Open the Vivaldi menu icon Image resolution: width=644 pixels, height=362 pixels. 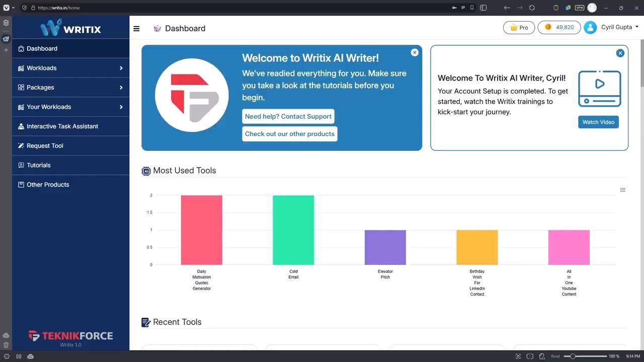[x=6, y=8]
